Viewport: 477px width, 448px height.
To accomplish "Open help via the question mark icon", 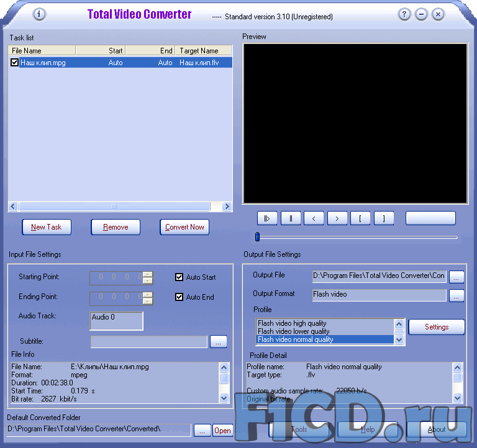I will (x=404, y=14).
